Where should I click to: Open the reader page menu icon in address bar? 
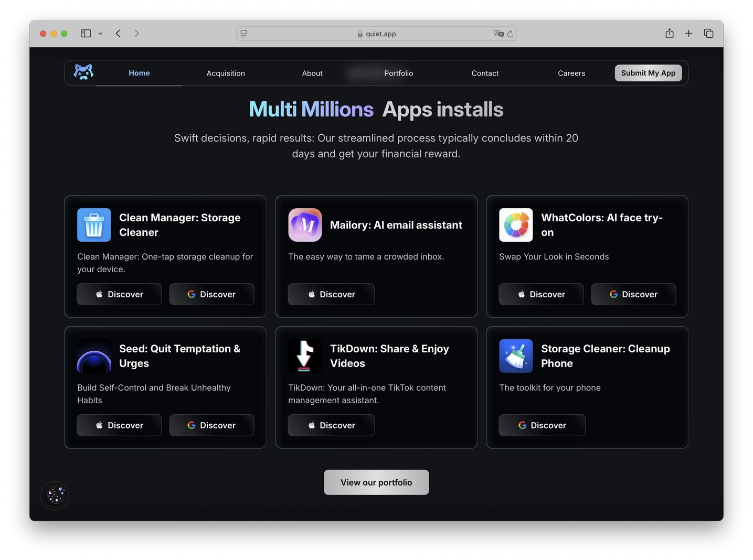[243, 34]
